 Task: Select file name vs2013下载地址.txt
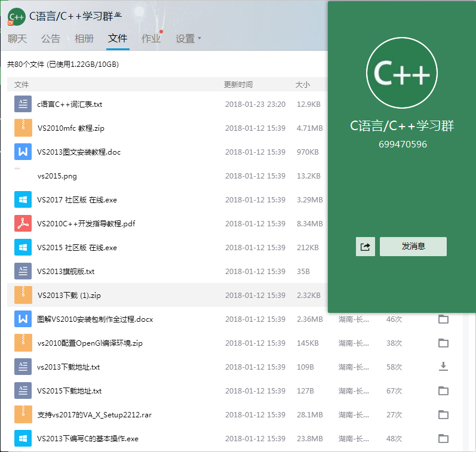pos(69,367)
